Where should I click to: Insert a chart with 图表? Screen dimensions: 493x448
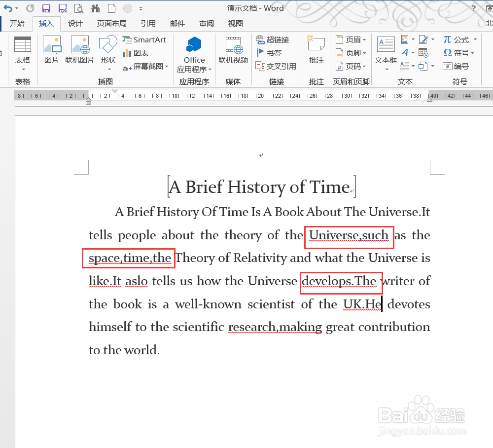(136, 53)
